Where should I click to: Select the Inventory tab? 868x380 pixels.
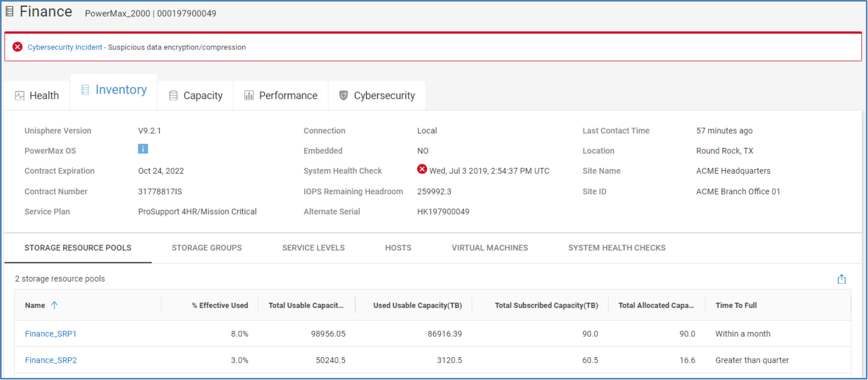pyautogui.click(x=114, y=90)
